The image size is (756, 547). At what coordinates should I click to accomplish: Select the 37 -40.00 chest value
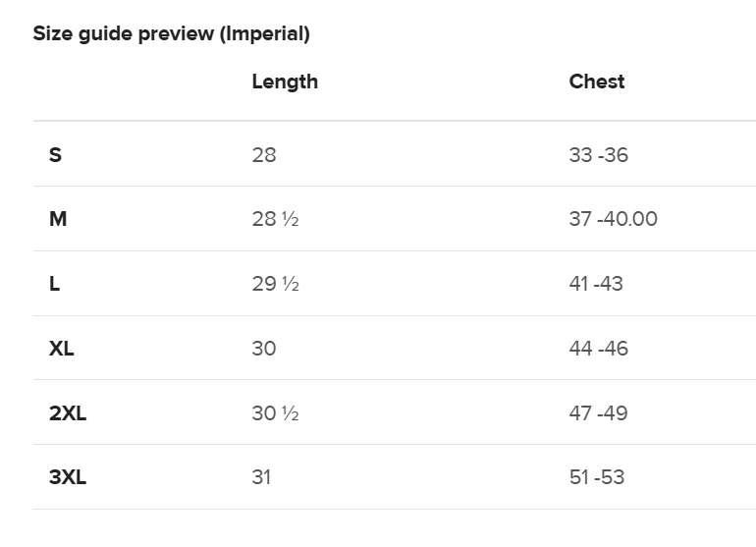(613, 219)
